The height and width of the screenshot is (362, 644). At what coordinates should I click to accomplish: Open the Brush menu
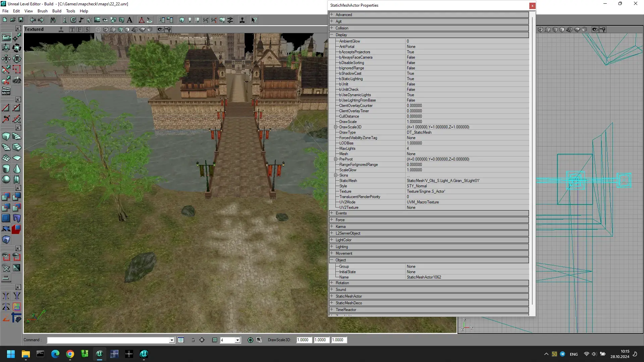point(43,11)
